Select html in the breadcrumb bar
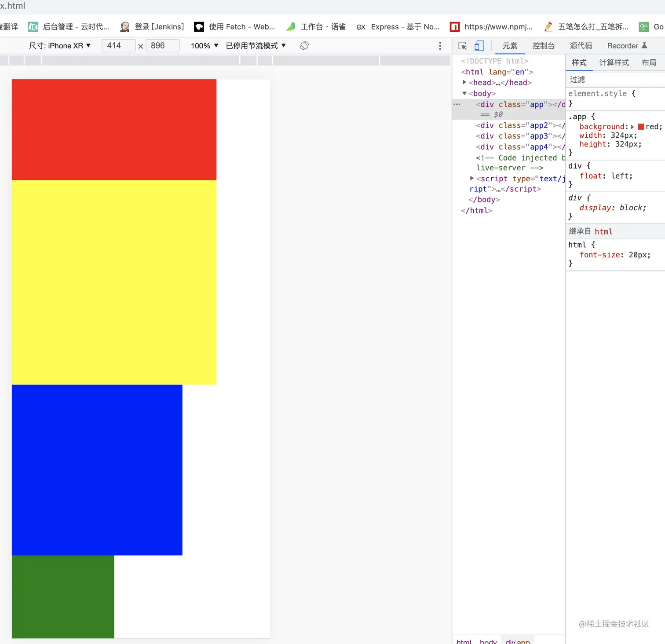Image resolution: width=665 pixels, height=644 pixels. (464, 641)
